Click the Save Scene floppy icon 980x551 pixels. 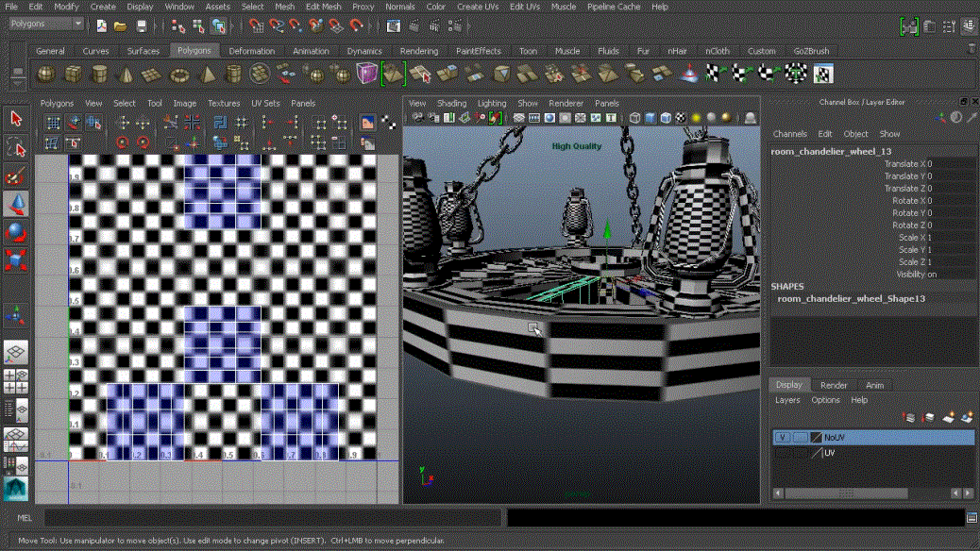coord(142,25)
